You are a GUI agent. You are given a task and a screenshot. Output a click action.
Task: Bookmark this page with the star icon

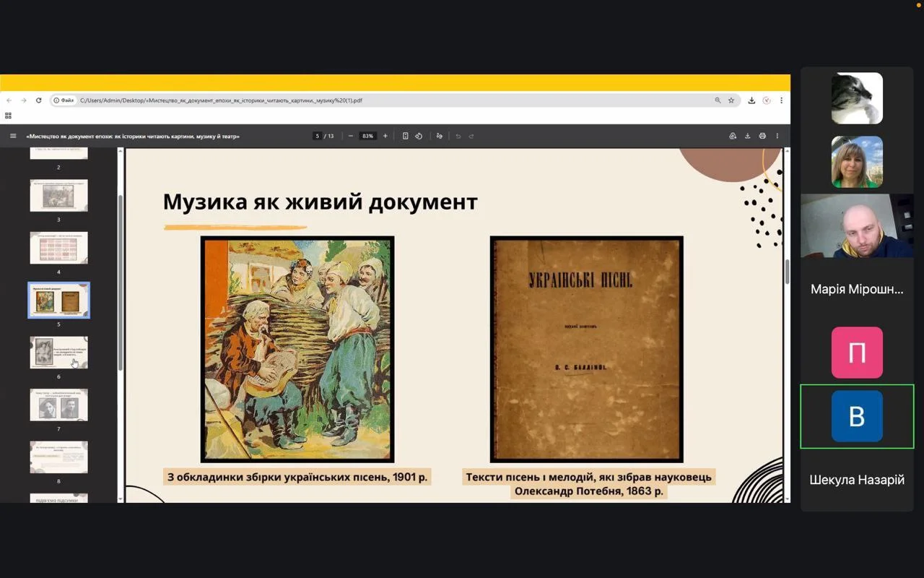click(x=731, y=100)
